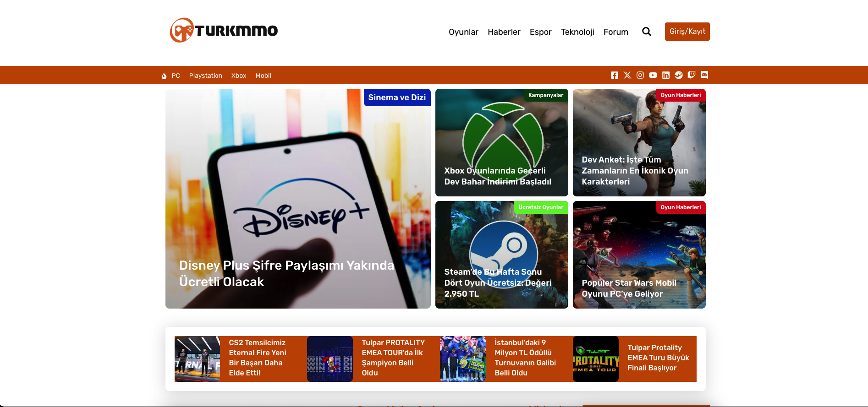Viewport: 868px width, 407px height.
Task: Click Oyun Haberleri tag on Dev Anket card
Action: coord(681,95)
